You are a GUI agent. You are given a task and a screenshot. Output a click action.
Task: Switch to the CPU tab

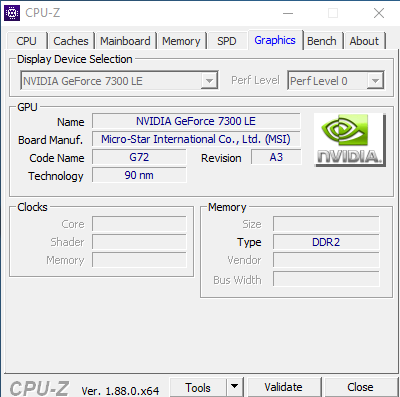pyautogui.click(x=26, y=41)
